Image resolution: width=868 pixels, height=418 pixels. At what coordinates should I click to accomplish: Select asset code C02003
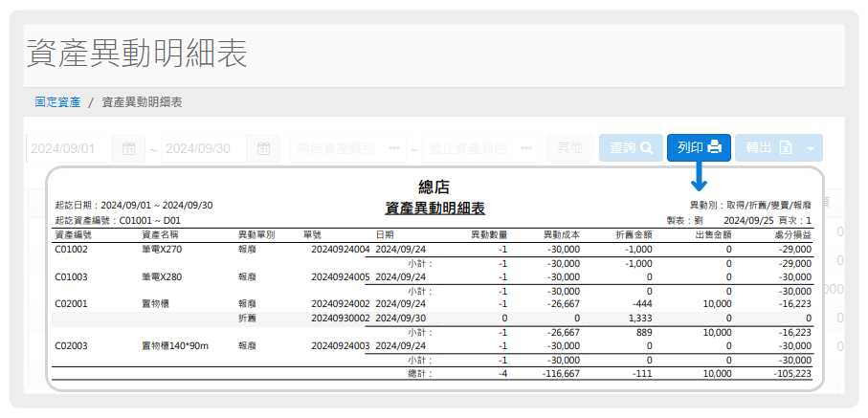tap(72, 346)
